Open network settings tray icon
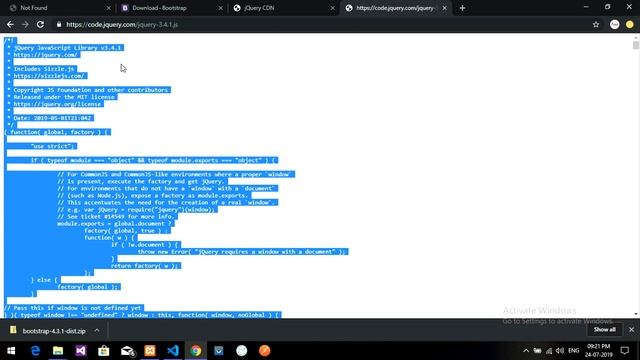Viewport: 640px width, 360px height. pyautogui.click(x=549, y=351)
